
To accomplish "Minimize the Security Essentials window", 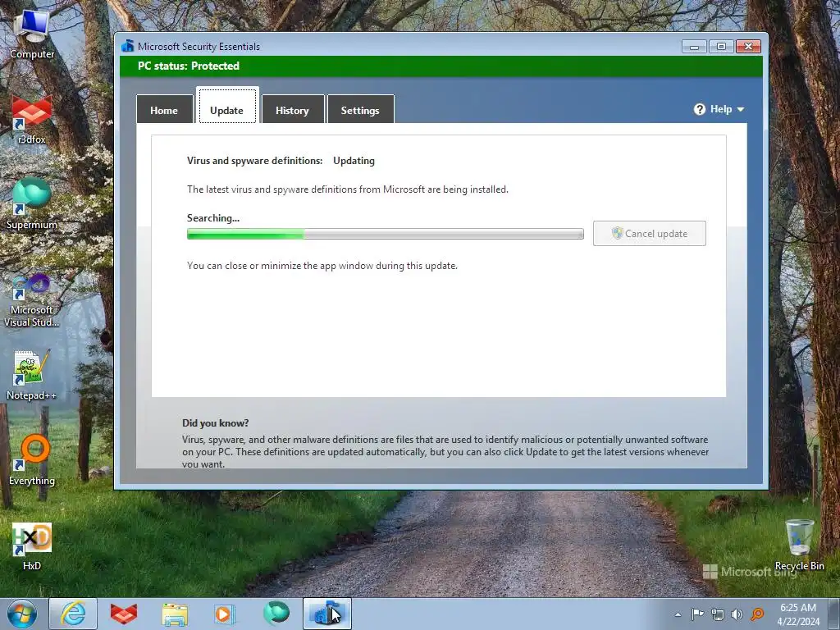I will click(x=694, y=47).
